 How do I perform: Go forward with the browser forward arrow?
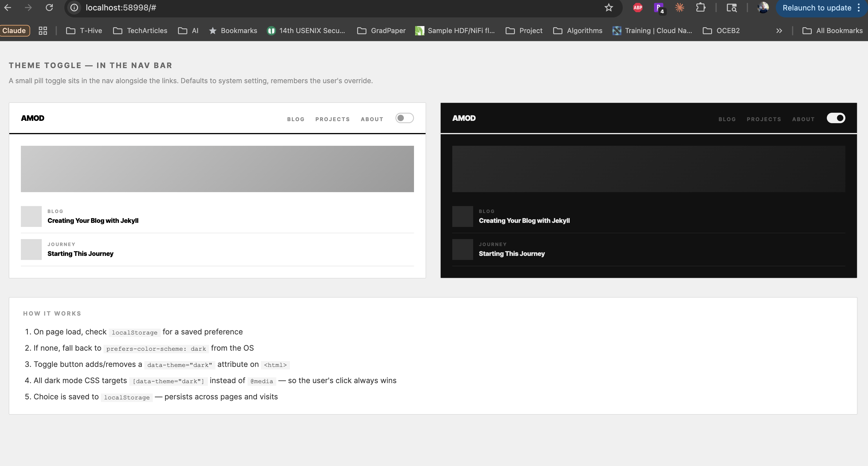point(28,8)
